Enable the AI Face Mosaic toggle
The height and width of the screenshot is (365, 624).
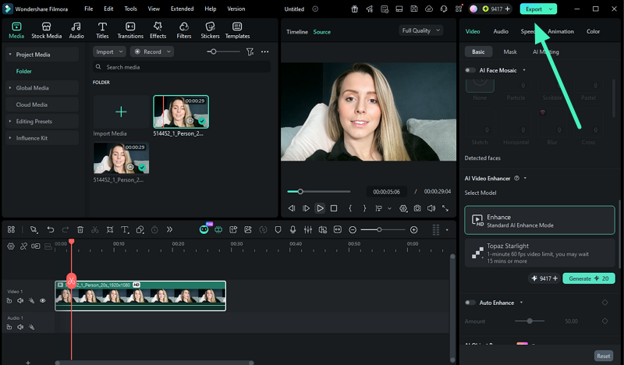click(470, 70)
